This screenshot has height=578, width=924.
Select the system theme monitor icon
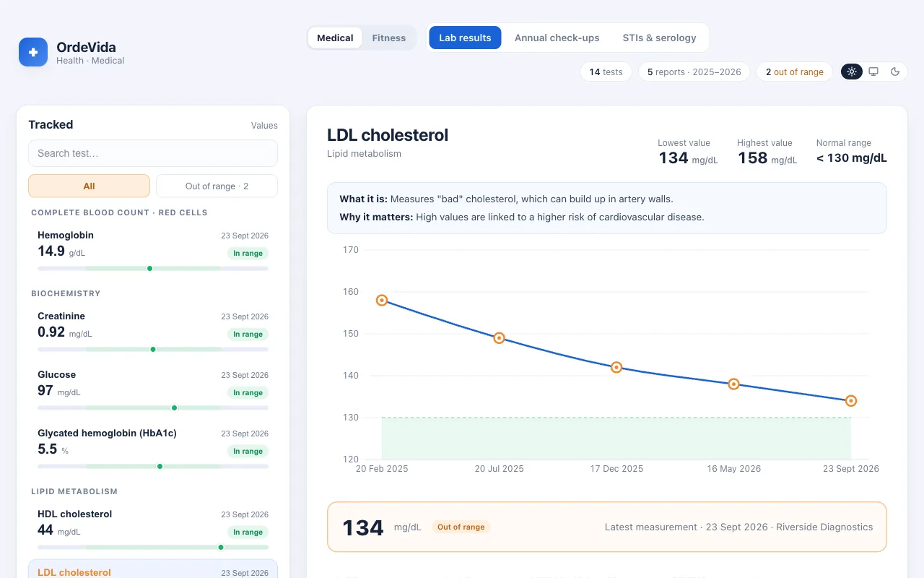click(873, 72)
